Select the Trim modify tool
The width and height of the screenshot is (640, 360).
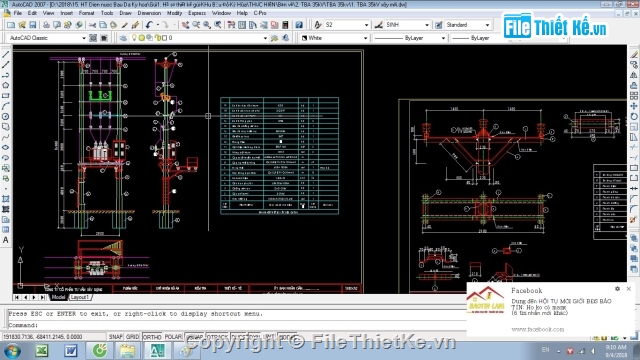pyautogui.click(x=634, y=147)
